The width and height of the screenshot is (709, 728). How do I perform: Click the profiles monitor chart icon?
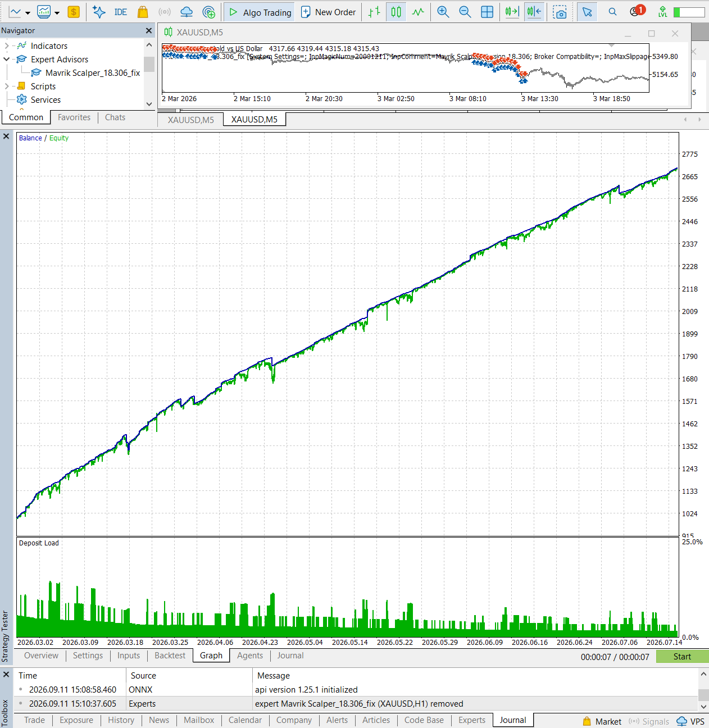pyautogui.click(x=44, y=12)
